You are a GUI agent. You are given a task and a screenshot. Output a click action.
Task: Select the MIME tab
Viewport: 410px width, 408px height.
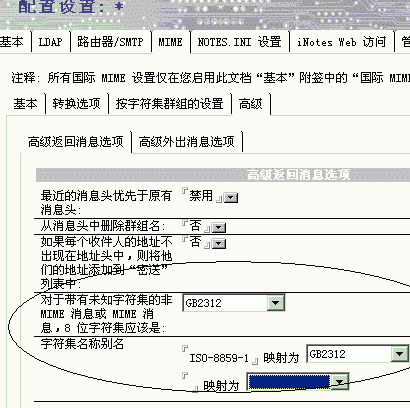170,42
